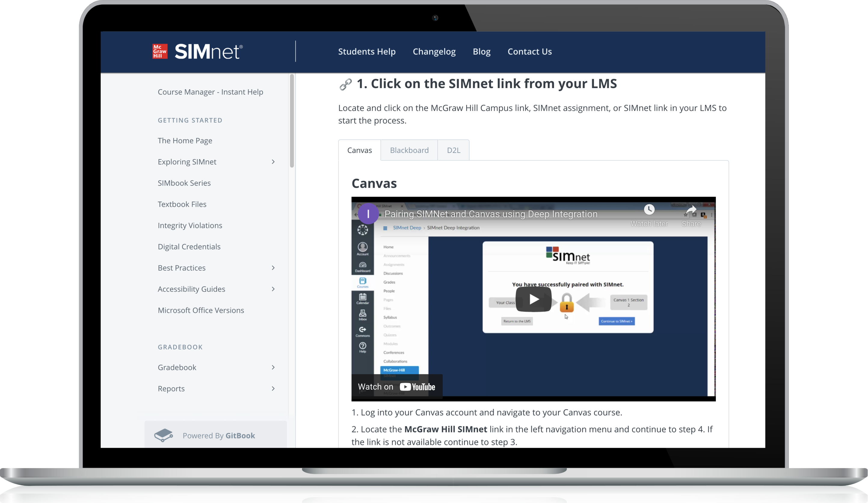Image resolution: width=868 pixels, height=503 pixels.
Task: Click Continue to SIMnet button in video
Action: point(617,321)
